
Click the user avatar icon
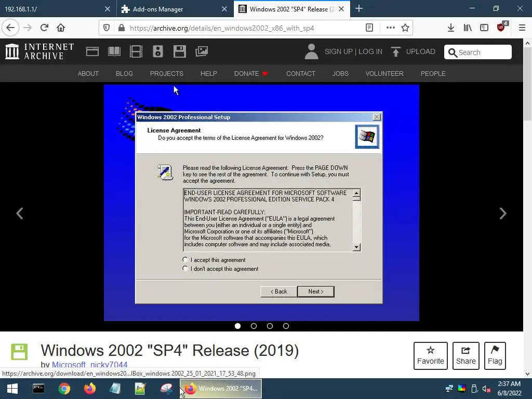click(311, 51)
